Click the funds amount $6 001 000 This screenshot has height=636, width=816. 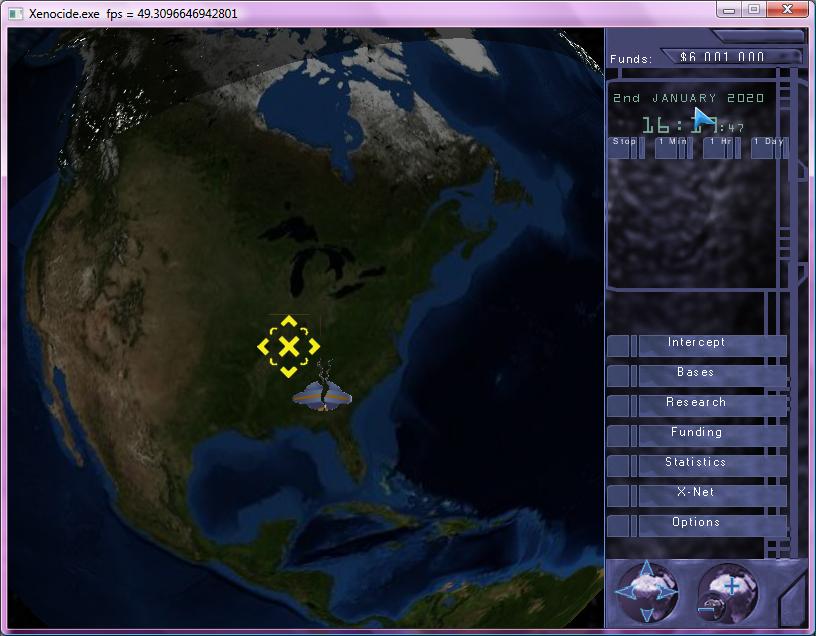[722, 57]
